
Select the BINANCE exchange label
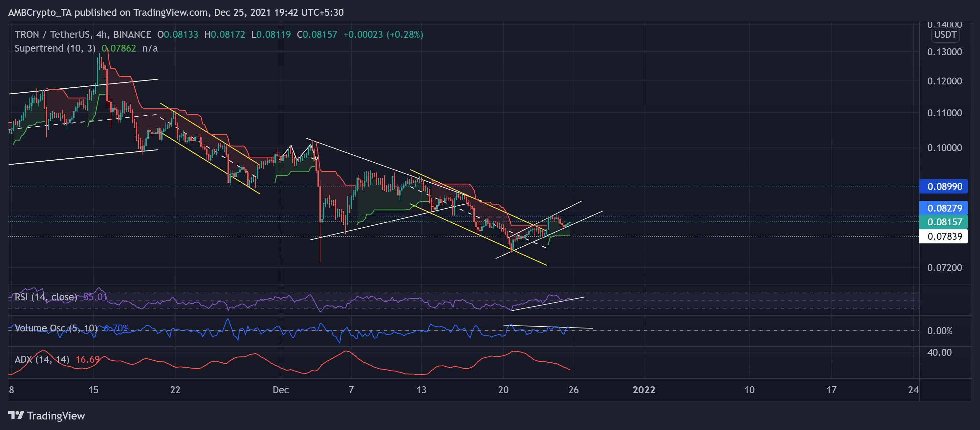(x=129, y=34)
